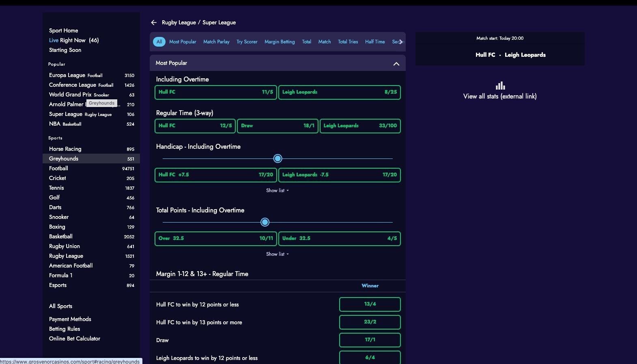Open Snooker in Sports list
The width and height of the screenshot is (637, 364).
(91, 217)
